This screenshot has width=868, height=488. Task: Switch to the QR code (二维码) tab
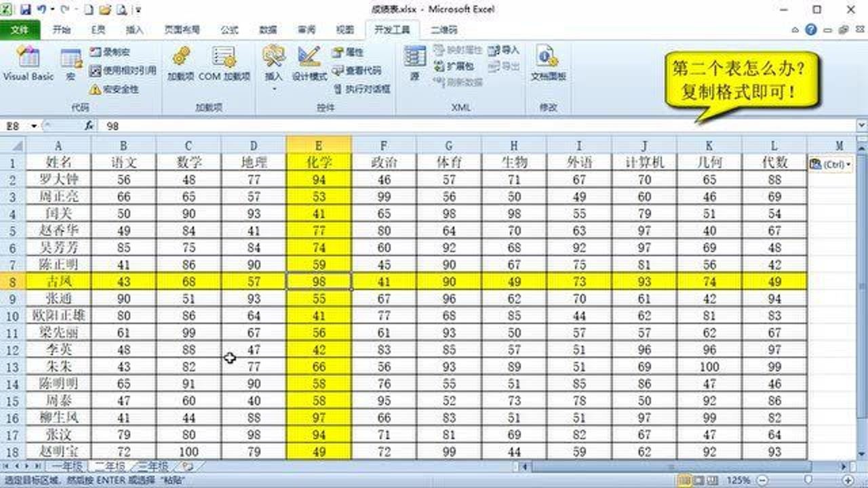coord(444,30)
